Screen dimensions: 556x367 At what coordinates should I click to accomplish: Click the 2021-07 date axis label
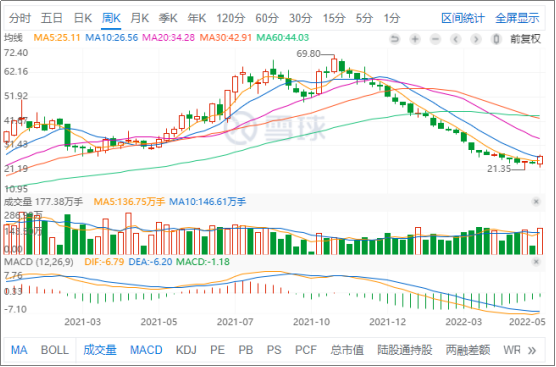click(x=235, y=322)
